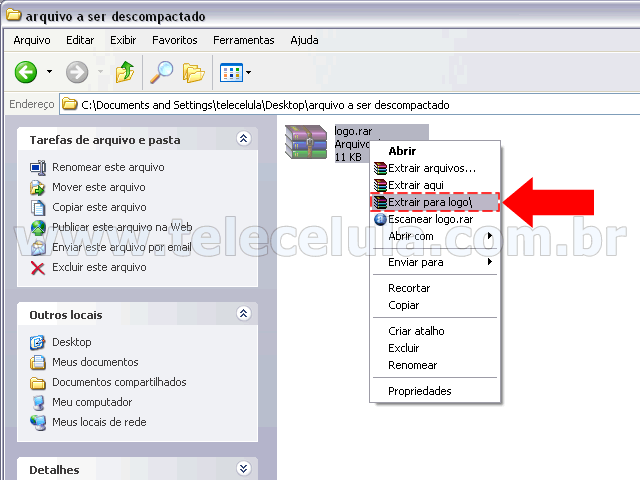
Task: Open the Editar menu
Action: [x=80, y=40]
